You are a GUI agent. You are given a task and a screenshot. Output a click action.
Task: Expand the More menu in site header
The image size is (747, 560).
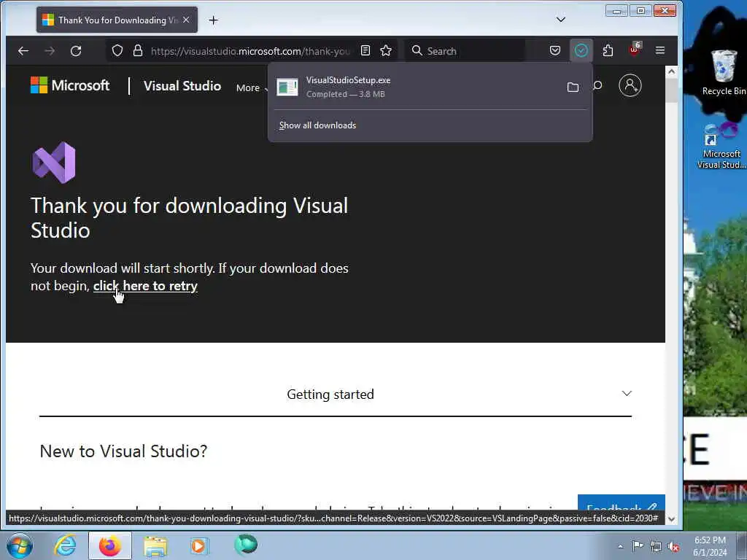point(252,87)
